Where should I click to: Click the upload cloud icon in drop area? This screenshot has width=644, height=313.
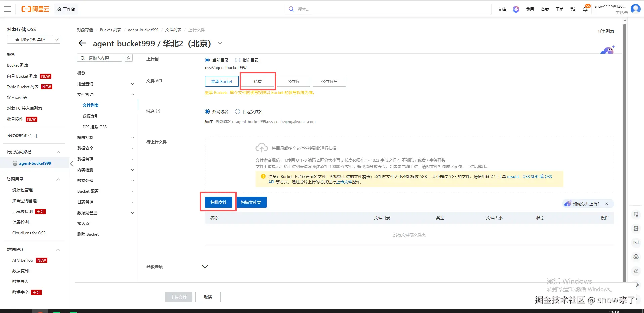pyautogui.click(x=262, y=148)
